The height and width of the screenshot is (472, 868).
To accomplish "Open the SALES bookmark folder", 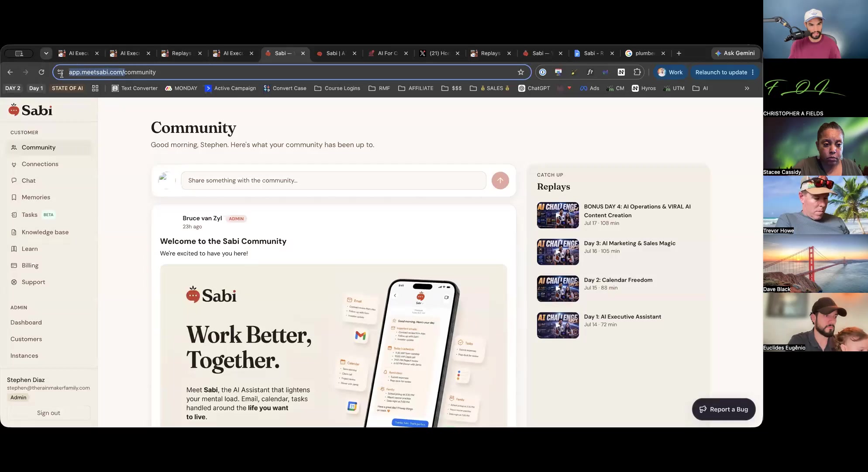I will pyautogui.click(x=489, y=88).
